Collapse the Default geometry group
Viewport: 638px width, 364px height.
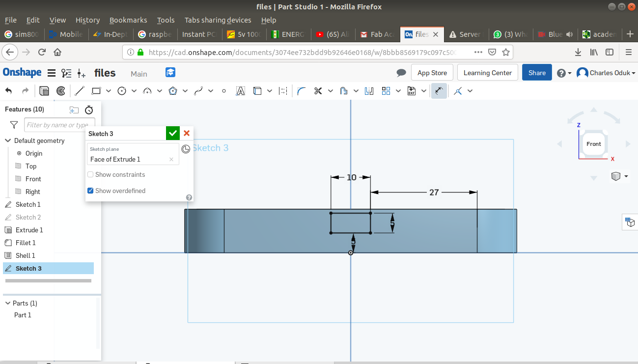pyautogui.click(x=8, y=140)
